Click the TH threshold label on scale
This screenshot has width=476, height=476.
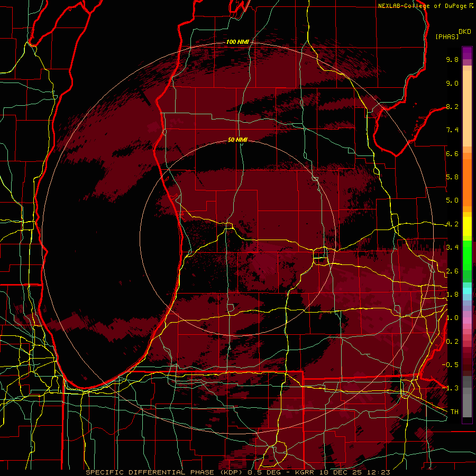pos(454,412)
